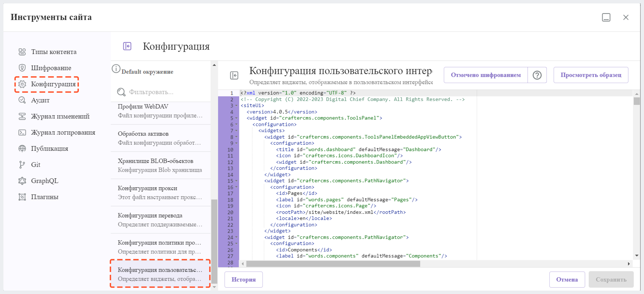Image resolution: width=644 pixels, height=294 pixels.
Task: Click the globe icon for Публикация
Action: (x=22, y=149)
